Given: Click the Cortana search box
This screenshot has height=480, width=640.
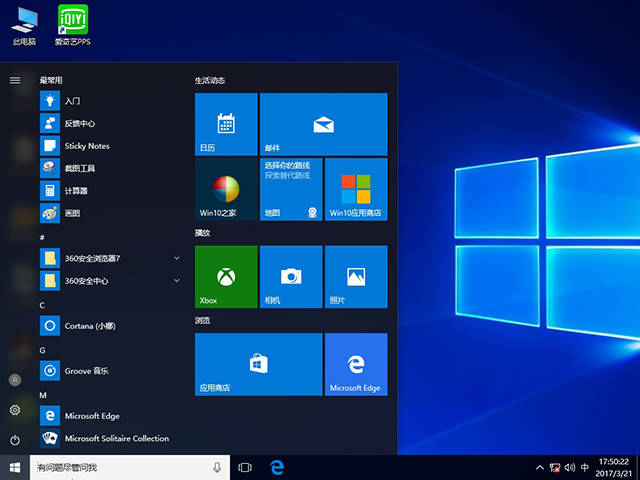Looking at the screenshot, I should click(120, 467).
